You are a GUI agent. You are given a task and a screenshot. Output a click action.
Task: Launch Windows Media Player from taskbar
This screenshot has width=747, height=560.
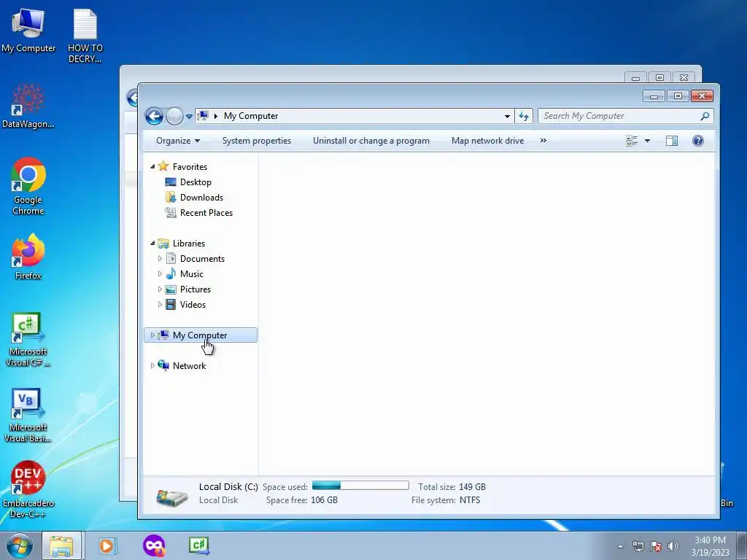(107, 545)
